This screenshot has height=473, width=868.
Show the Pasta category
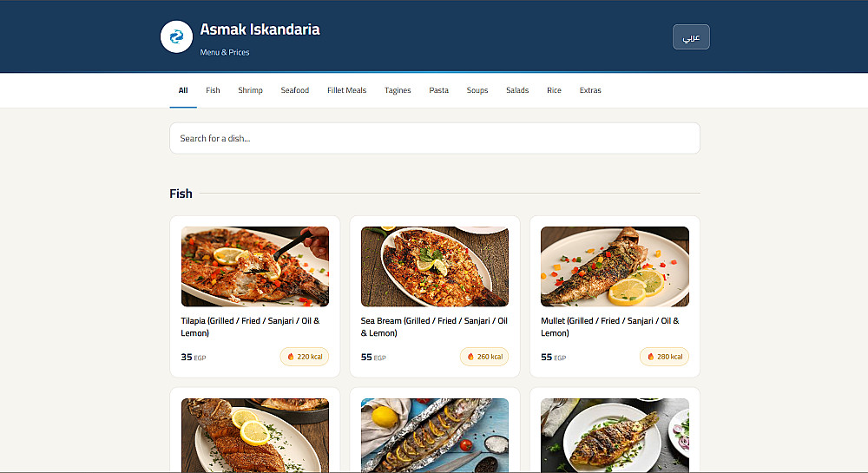pos(438,90)
